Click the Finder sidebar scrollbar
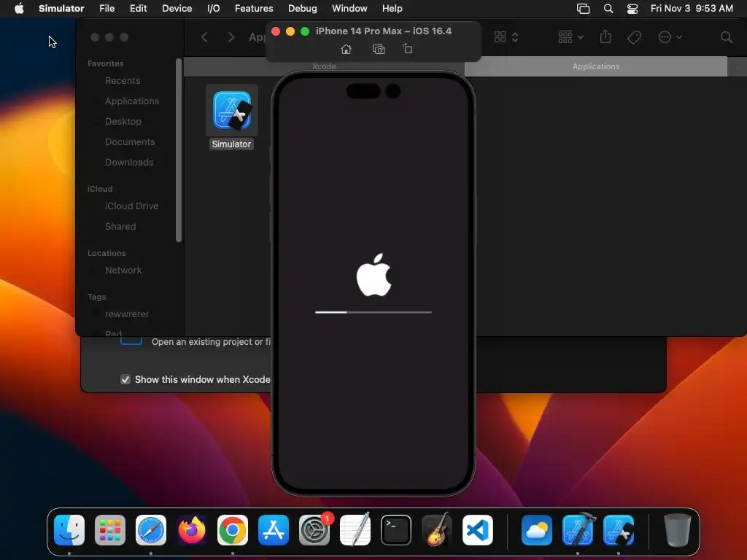The height and width of the screenshot is (560, 747). [179, 150]
